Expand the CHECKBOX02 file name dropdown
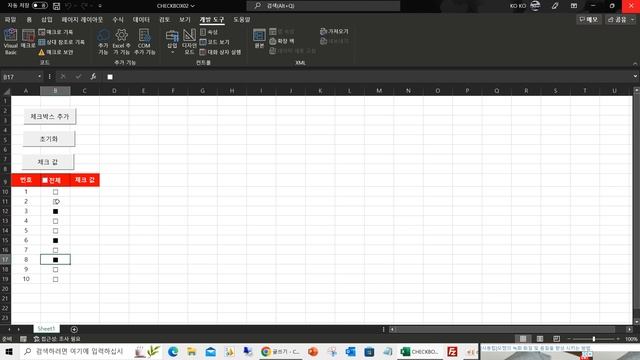Screen dimensions: 640x360 [192, 6]
